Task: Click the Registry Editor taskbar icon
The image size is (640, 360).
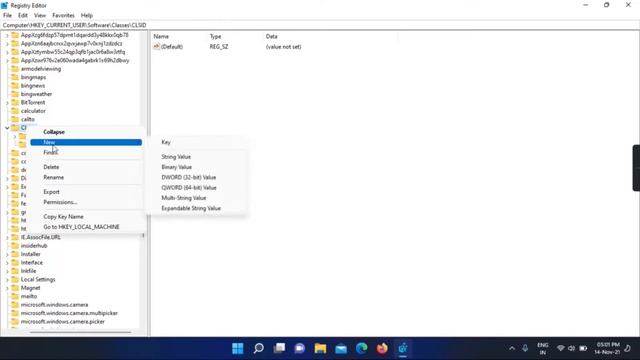Action: tap(403, 348)
